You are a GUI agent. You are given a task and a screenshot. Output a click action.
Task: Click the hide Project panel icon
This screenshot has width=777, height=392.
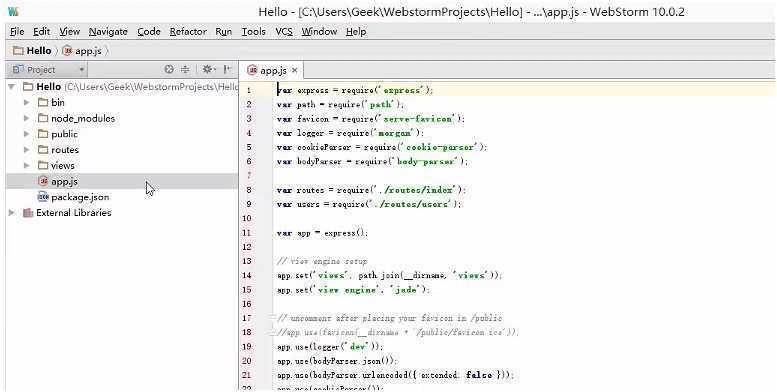[227, 69]
